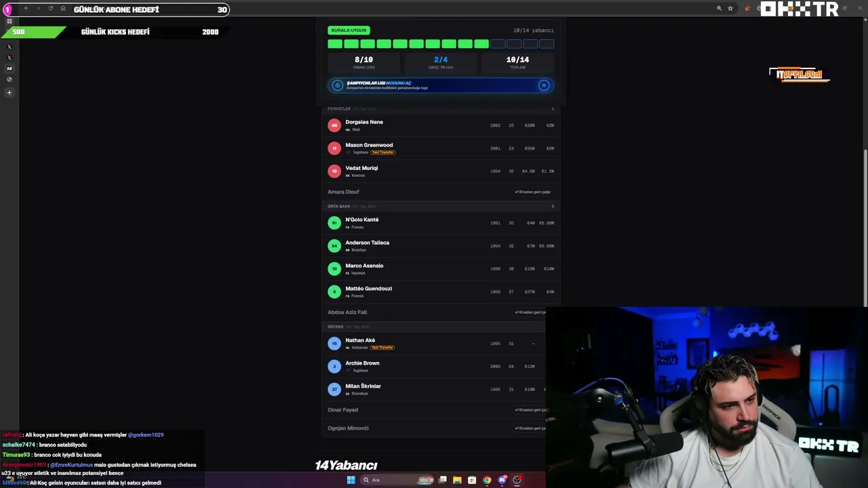Reload the page with the refresh icon
This screenshot has height=488, width=868.
[x=50, y=9]
